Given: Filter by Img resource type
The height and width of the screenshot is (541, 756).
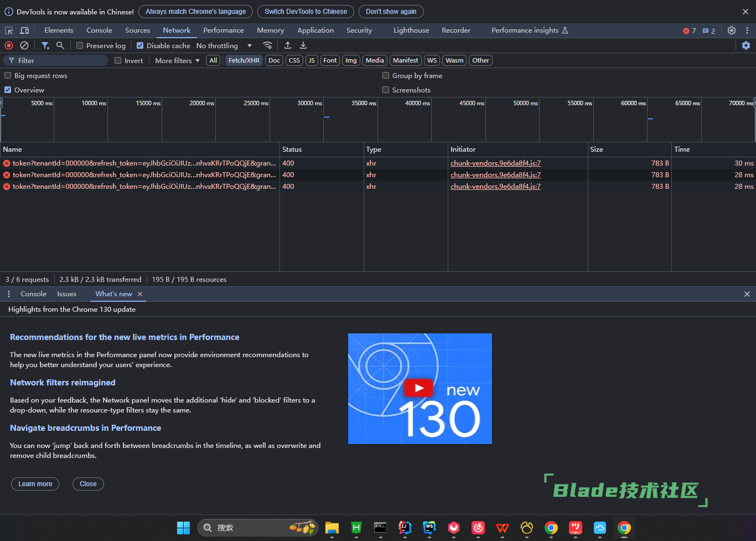Looking at the screenshot, I should click(x=351, y=60).
